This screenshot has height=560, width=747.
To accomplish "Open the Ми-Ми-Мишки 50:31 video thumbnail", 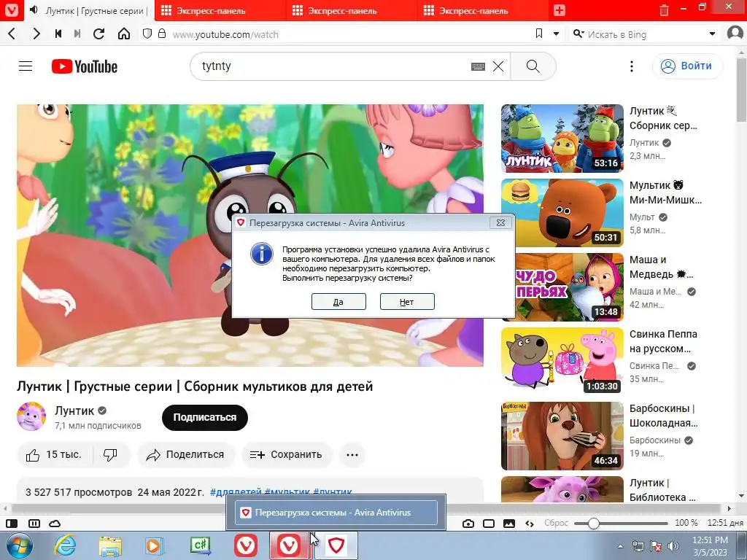I will (x=562, y=212).
